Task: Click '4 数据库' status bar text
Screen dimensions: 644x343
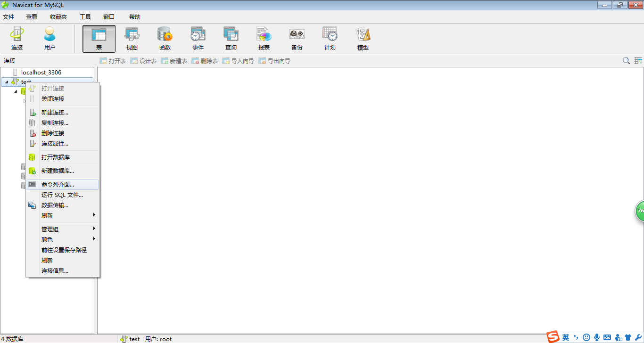Action: [12, 339]
